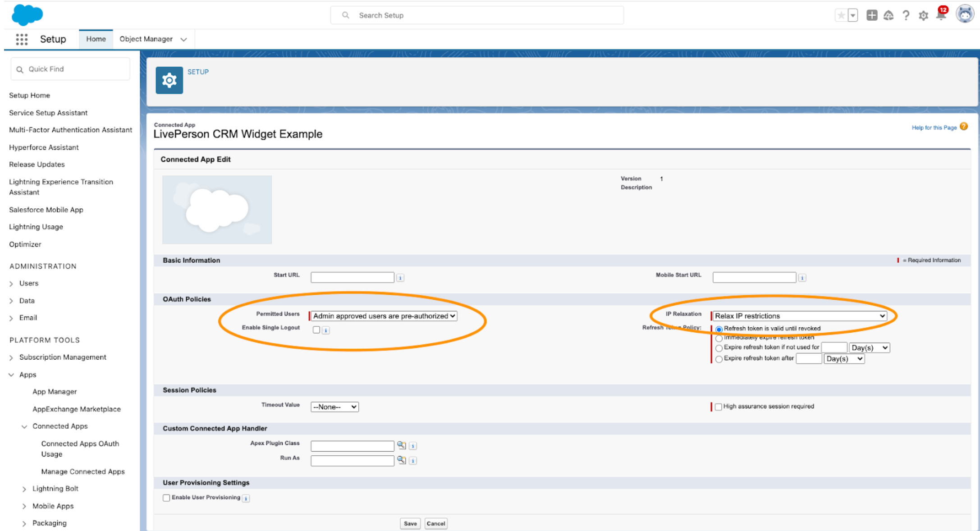Open the setup gear icon in header
This screenshot has height=531, width=980.
(x=923, y=16)
